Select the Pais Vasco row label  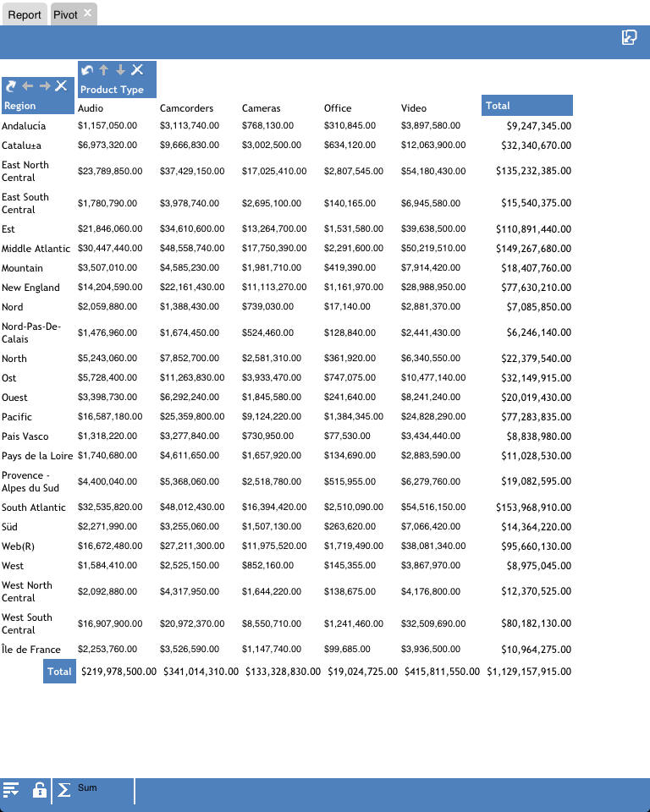click(x=25, y=436)
